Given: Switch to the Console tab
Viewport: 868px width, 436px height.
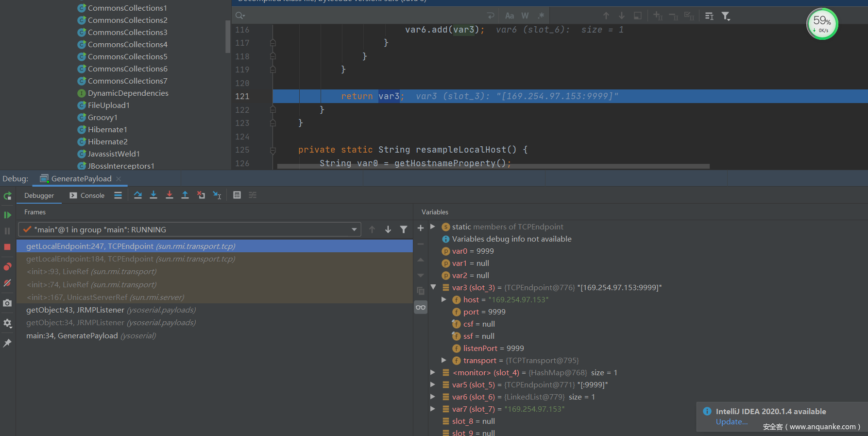Looking at the screenshot, I should point(87,195).
